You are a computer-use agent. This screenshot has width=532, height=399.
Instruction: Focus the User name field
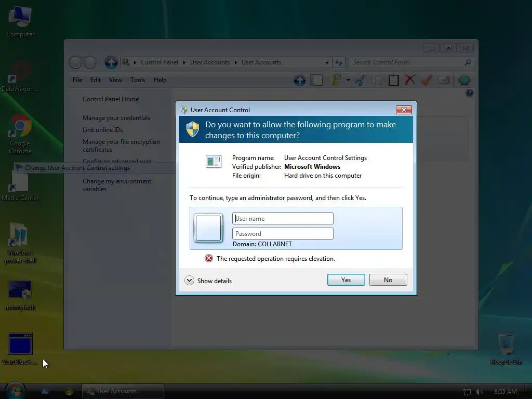[x=283, y=219]
